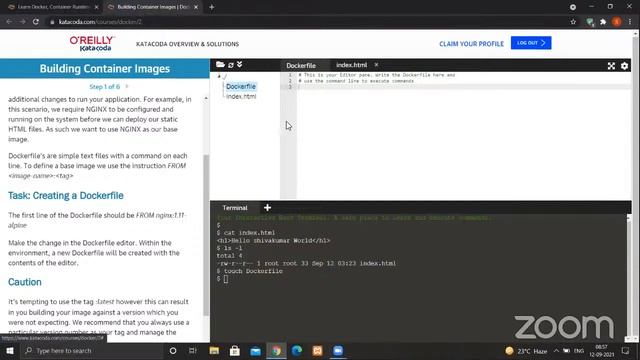This screenshot has height=360, width=640.
Task: Bookmark this page with the star icon
Action: [573, 22]
